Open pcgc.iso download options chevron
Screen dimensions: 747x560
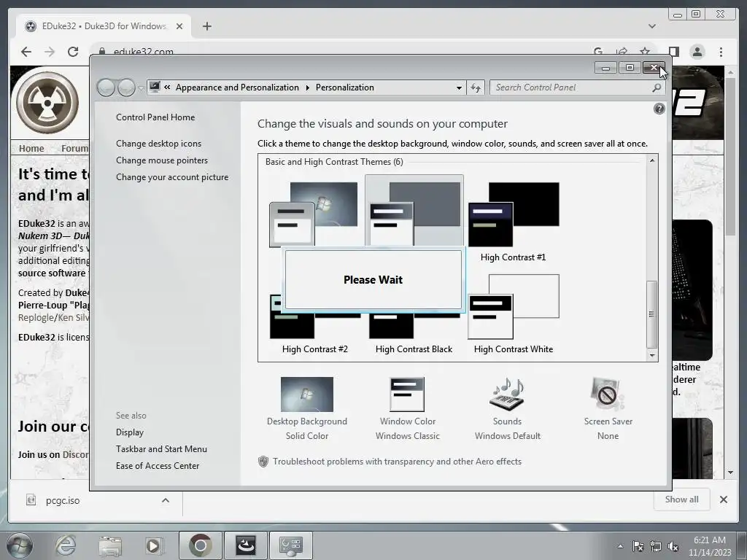[166, 500]
